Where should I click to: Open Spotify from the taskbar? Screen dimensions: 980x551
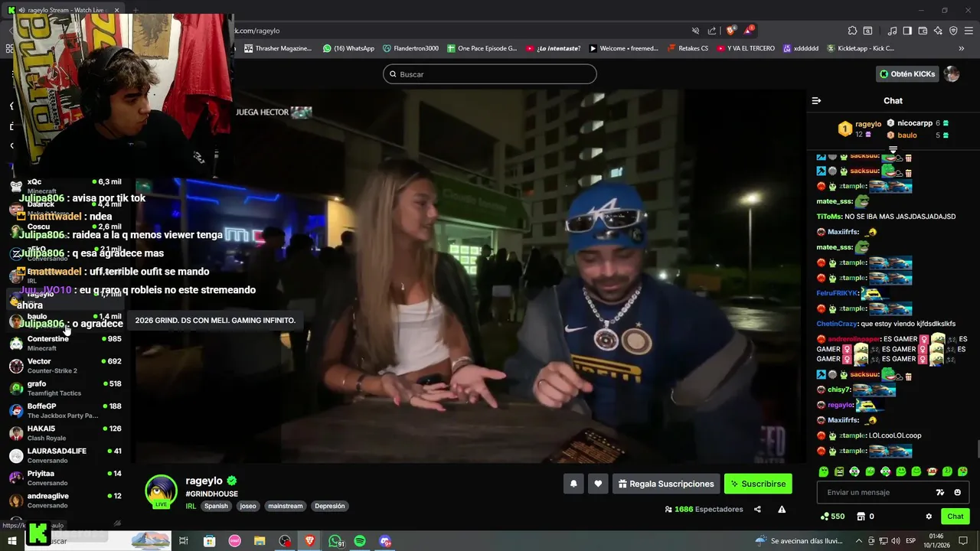[x=360, y=541]
